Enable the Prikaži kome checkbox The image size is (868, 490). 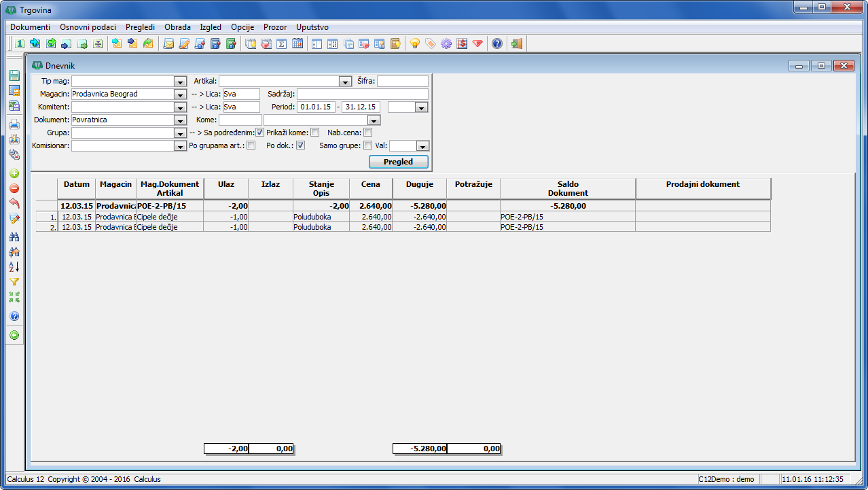click(314, 133)
